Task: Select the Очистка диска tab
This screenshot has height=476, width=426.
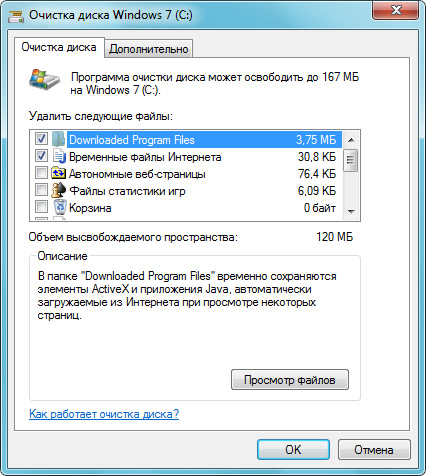Action: click(59, 47)
